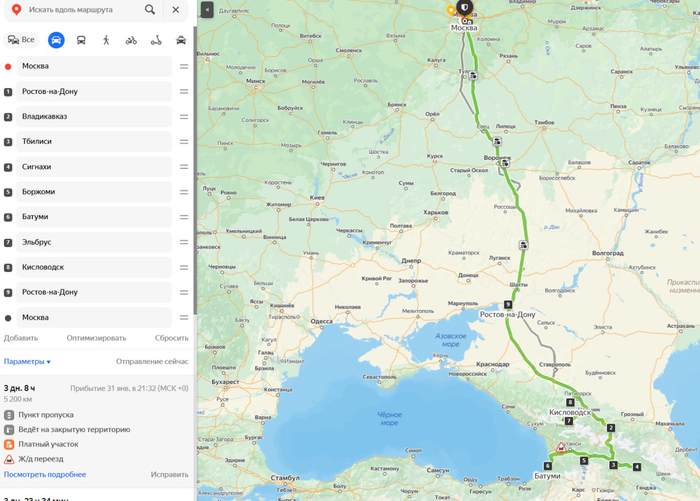
Task: Click the Владикавказ waypoint field
Action: click(95, 116)
